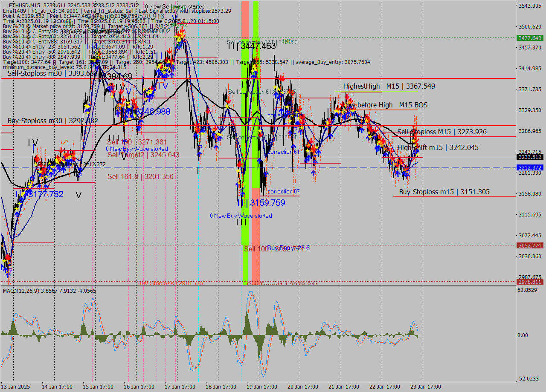Image resolution: width=546 pixels, height=392 pixels.
Task: Click the MACD scale value 53.8529
Action: (528, 290)
